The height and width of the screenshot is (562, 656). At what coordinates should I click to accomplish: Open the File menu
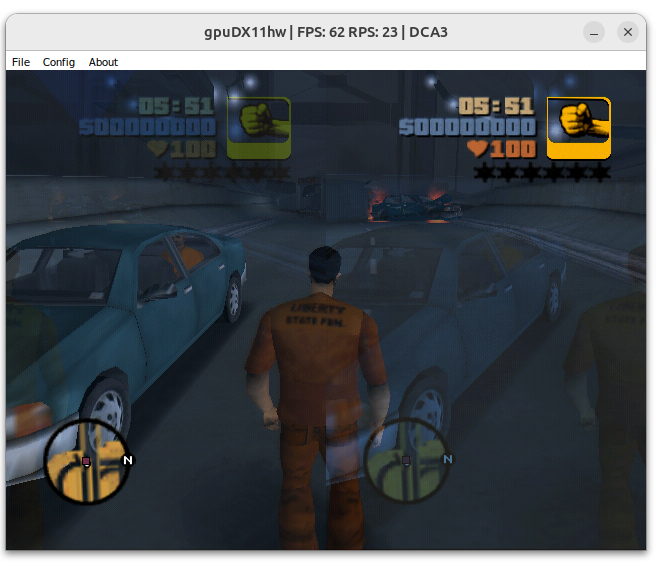click(x=21, y=62)
